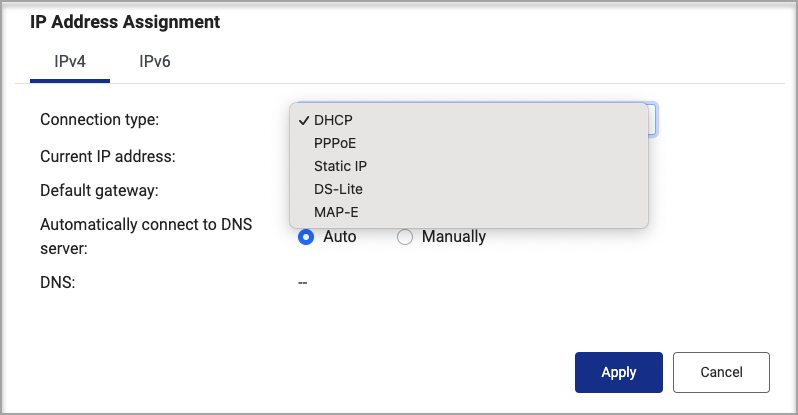Image resolution: width=798 pixels, height=415 pixels.
Task: Click the connection type combo box edge
Action: pos(652,120)
